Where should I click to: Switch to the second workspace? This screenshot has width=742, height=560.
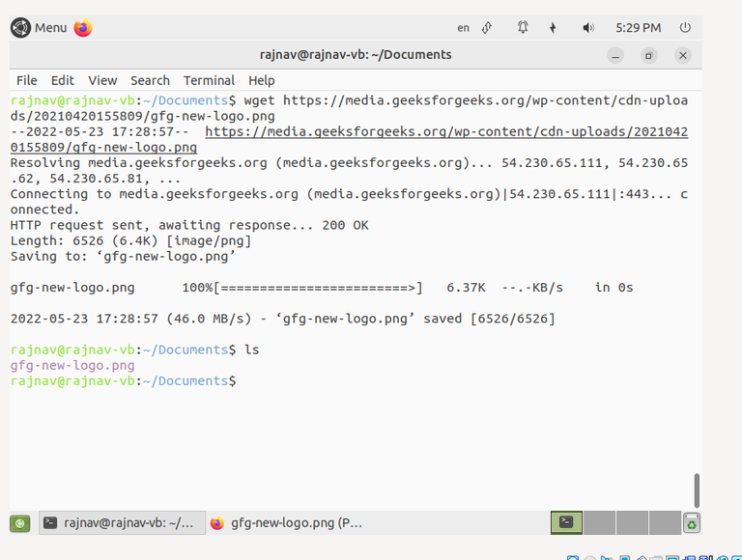coord(599,522)
